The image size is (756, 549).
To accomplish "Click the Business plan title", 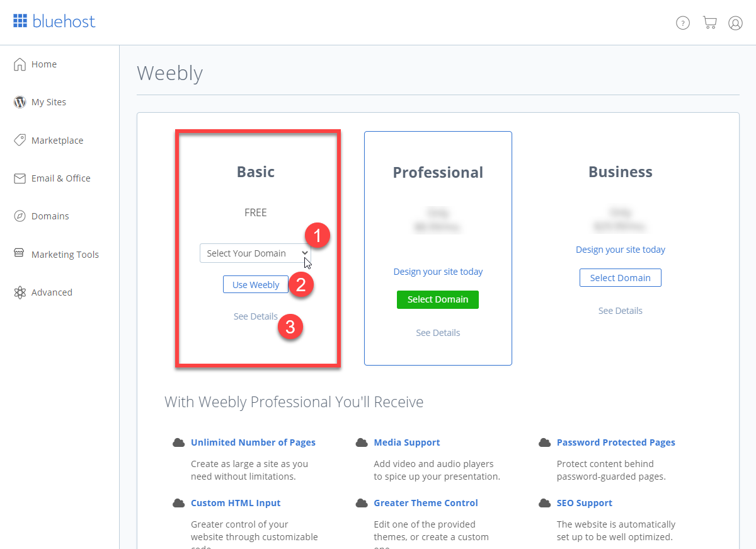I will (x=621, y=172).
